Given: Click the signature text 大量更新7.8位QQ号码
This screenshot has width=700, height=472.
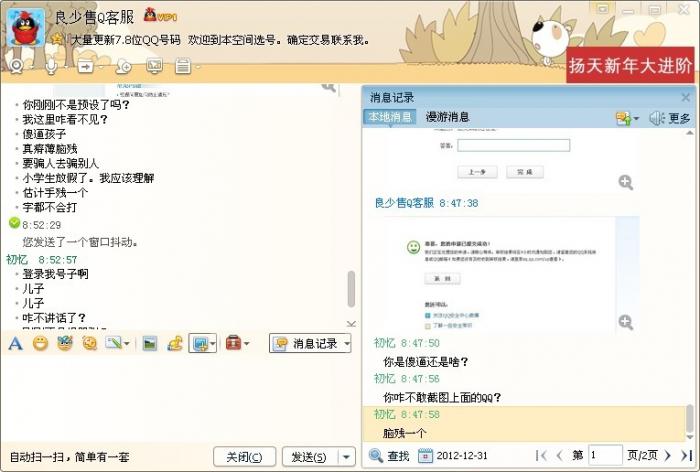Looking at the screenshot, I should 125,40.
